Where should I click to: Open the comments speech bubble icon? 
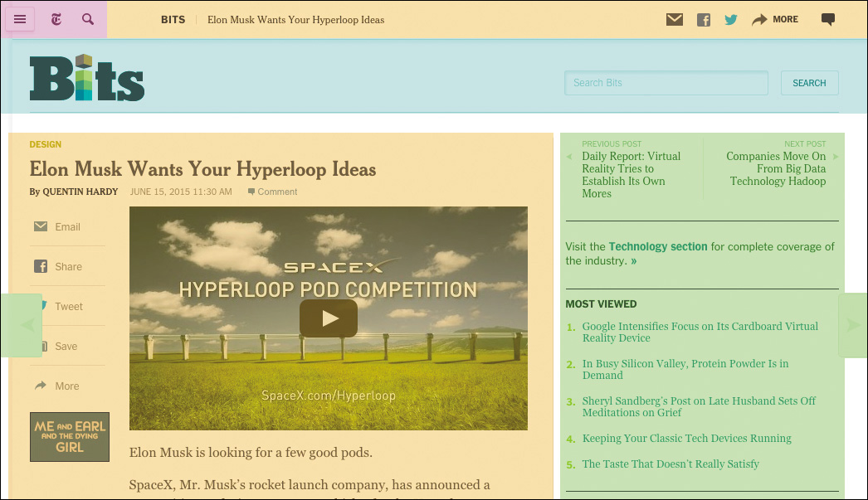pyautogui.click(x=827, y=20)
